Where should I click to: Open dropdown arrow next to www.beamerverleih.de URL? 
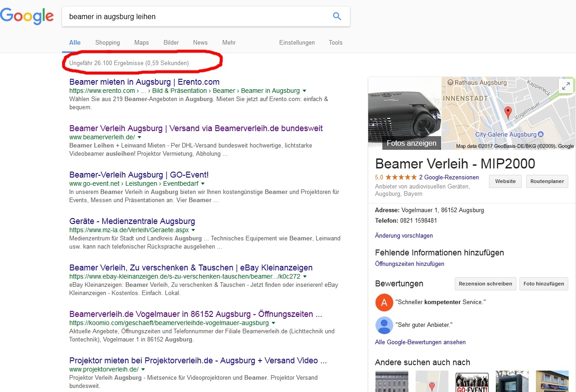(x=139, y=137)
